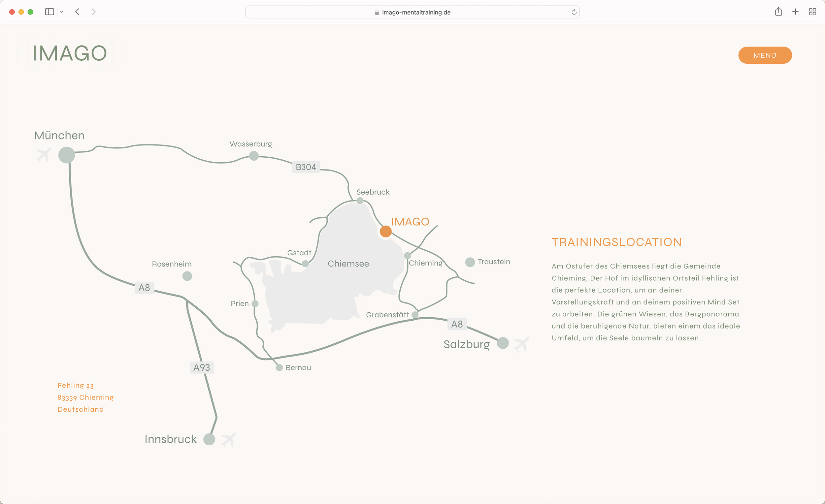This screenshot has width=825, height=504.
Task: Click the A93 road label
Action: click(x=202, y=367)
